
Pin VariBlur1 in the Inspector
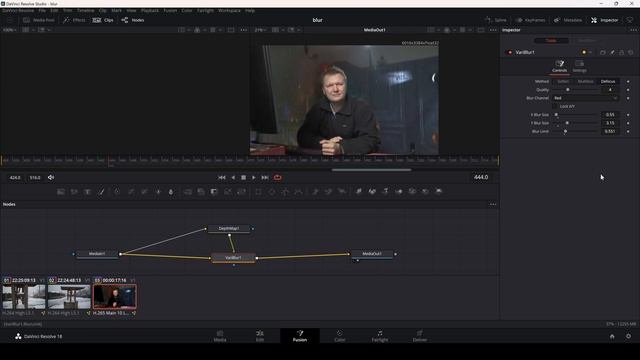click(x=612, y=52)
